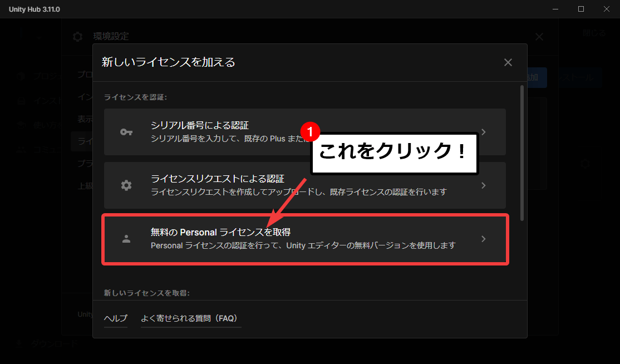The image size is (620, 364).
Task: Click the Personal ライセンスの認証を行って description text
Action: 303,245
